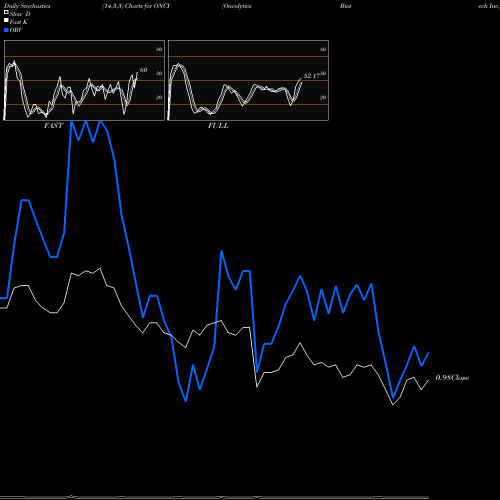Click the Slow D legend swatch
This screenshot has width=500, height=500.
pos(6,13)
